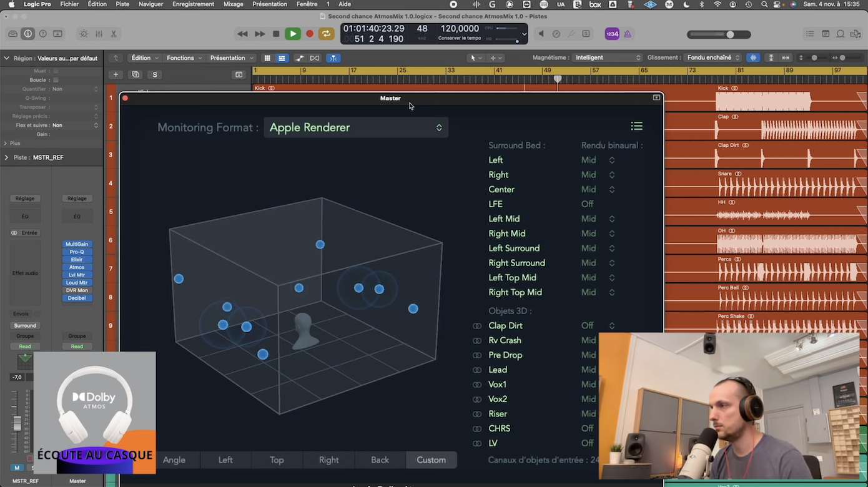868x487 pixels.
Task: Select the Left view tab
Action: tap(225, 460)
